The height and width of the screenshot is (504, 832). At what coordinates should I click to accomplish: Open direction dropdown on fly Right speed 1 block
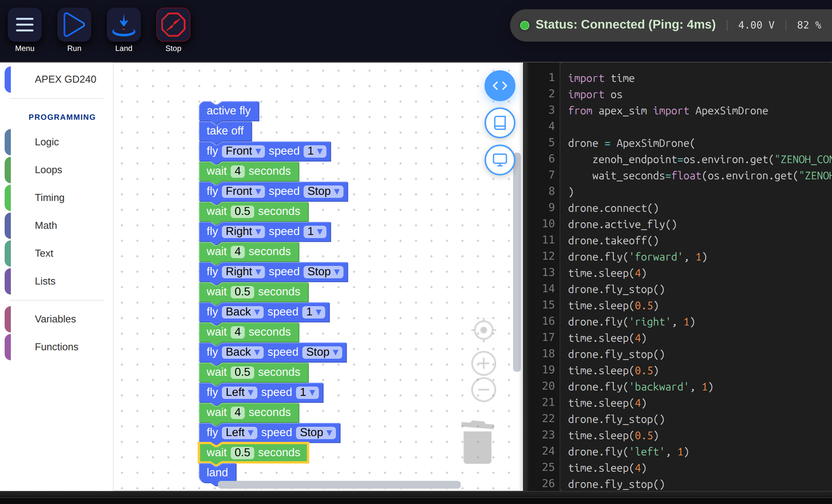click(243, 232)
